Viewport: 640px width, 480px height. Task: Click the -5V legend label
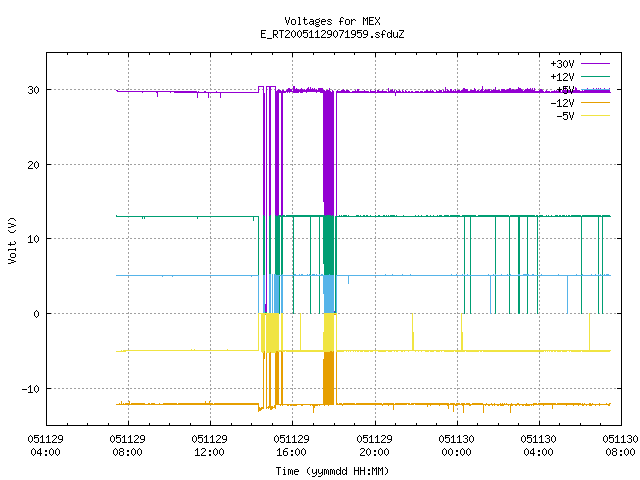(x=565, y=116)
